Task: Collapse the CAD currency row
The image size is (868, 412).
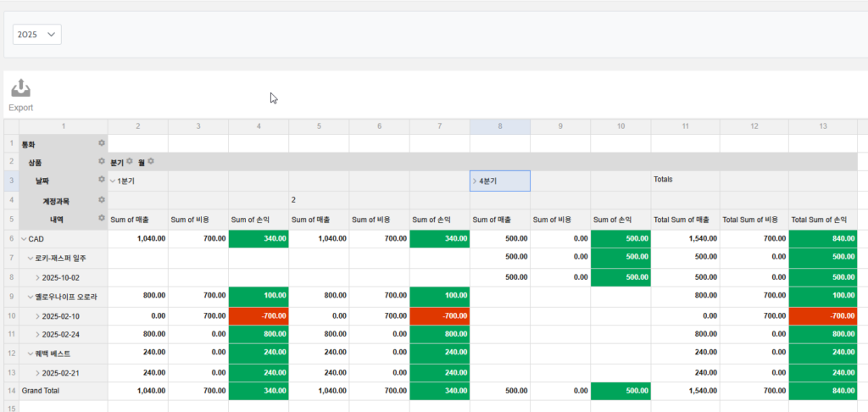Action: click(24, 239)
